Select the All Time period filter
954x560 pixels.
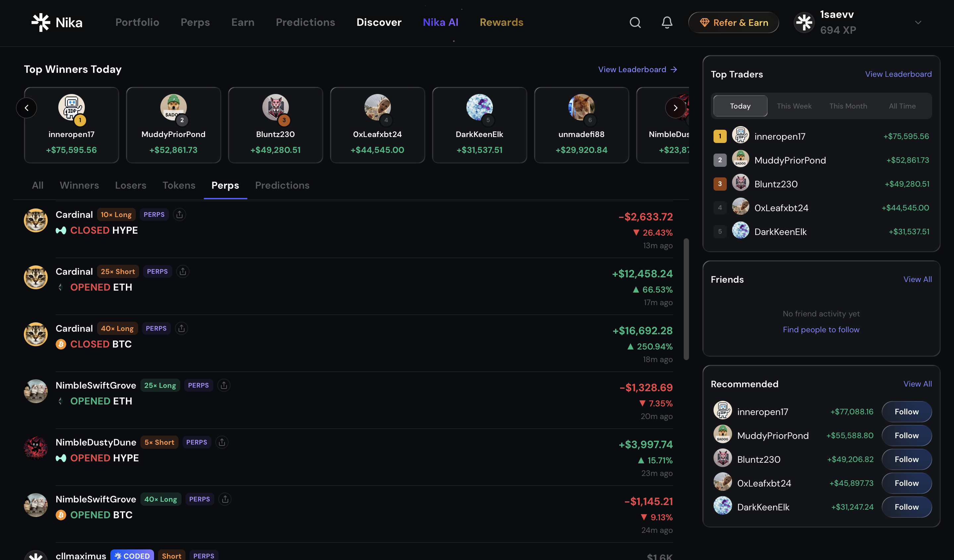coord(902,106)
